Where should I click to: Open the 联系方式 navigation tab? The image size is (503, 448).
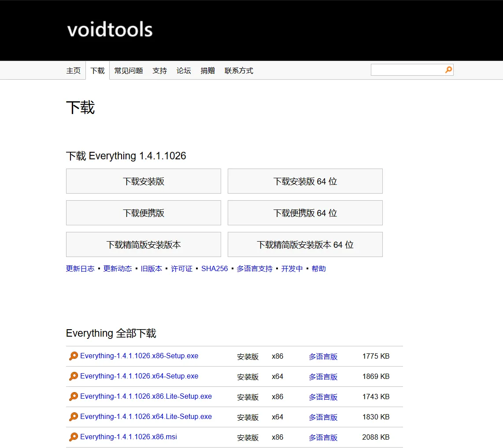(x=239, y=70)
